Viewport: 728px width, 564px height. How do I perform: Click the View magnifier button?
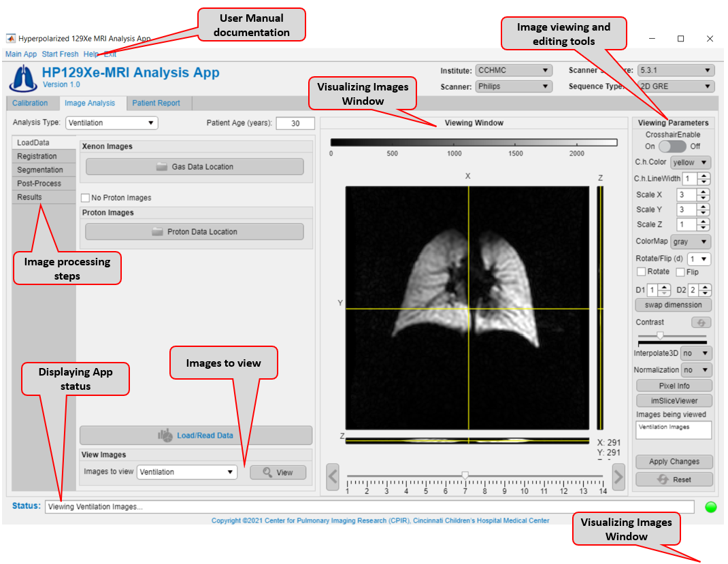278,472
